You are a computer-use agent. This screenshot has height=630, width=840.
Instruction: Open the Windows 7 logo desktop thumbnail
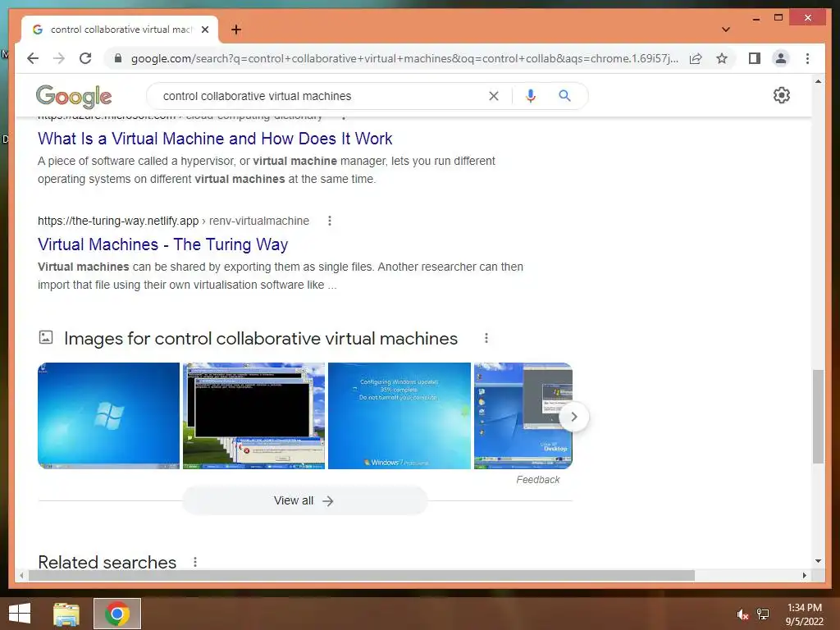(109, 416)
